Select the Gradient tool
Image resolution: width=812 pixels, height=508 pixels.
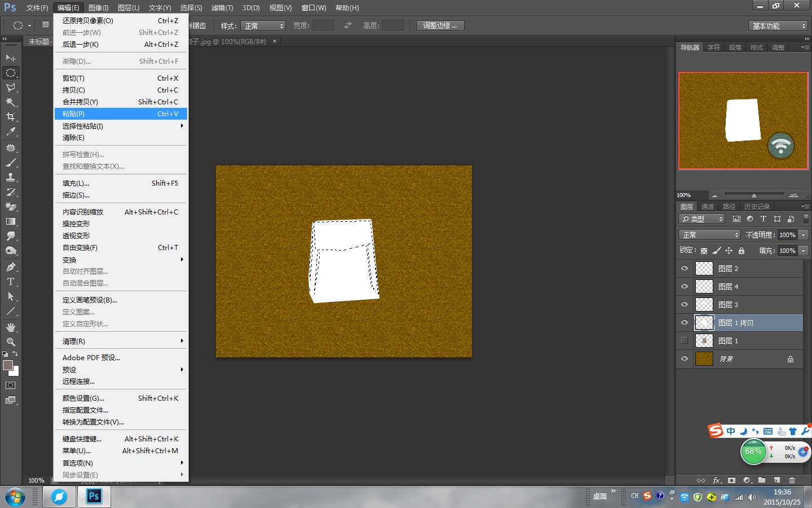pos(10,220)
